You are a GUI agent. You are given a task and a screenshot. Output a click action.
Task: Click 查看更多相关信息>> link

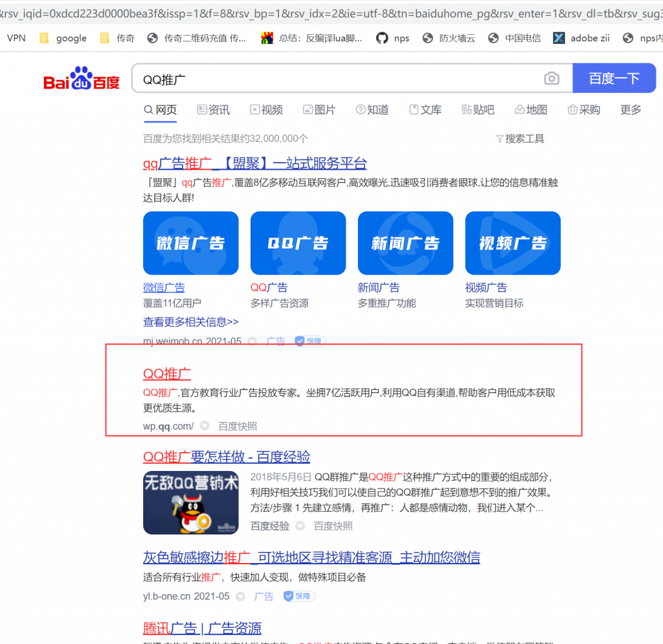191,322
